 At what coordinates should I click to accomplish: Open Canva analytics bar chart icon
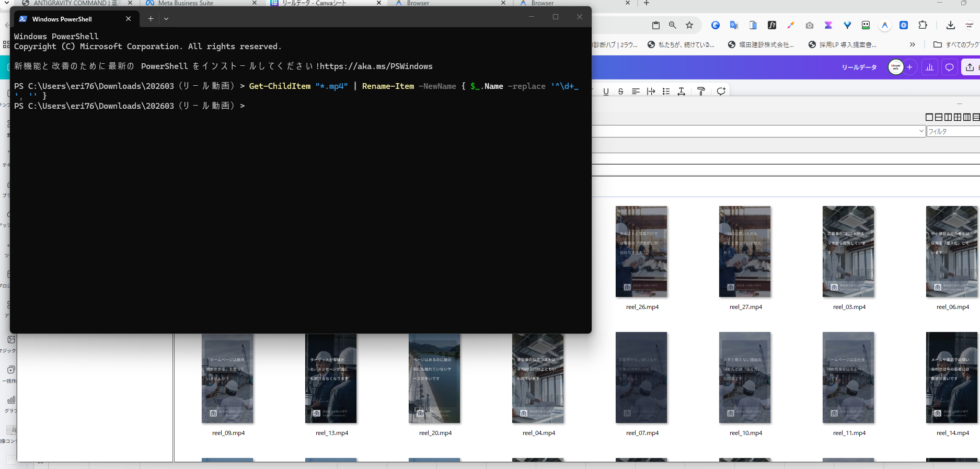coord(929,67)
